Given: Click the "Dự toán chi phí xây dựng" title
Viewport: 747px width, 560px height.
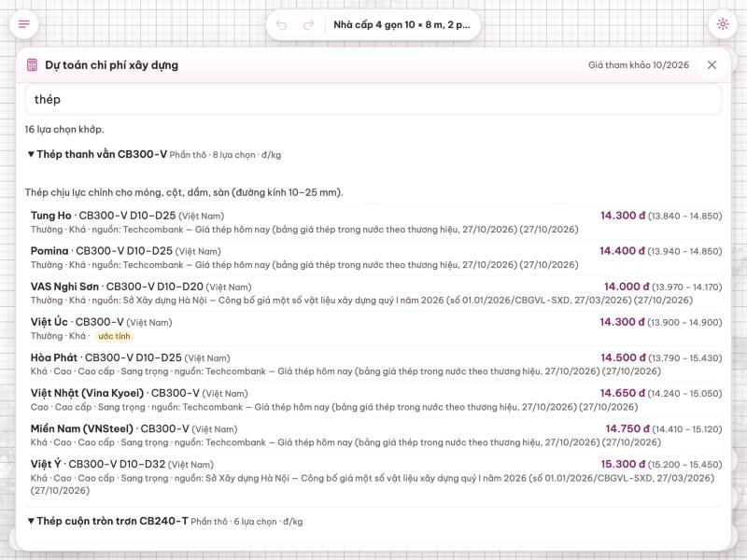Looking at the screenshot, I should point(111,65).
